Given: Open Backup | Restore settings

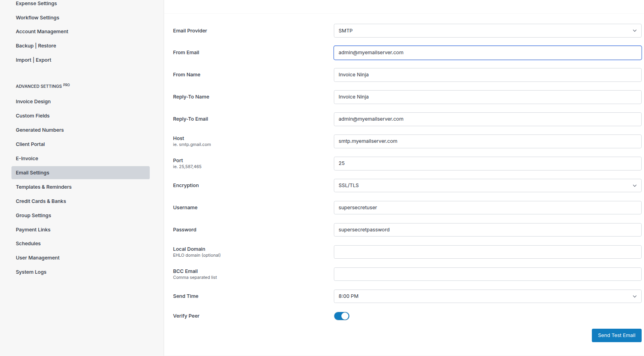Looking at the screenshot, I should click(x=36, y=45).
